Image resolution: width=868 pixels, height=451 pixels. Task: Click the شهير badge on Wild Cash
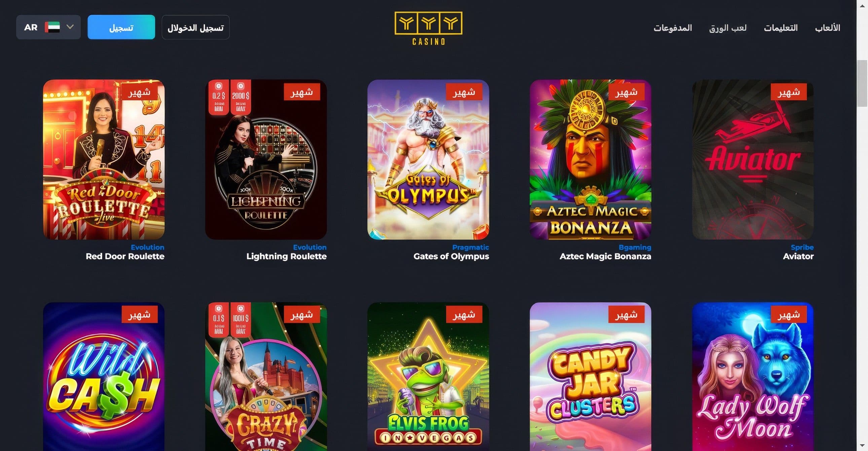(x=140, y=314)
